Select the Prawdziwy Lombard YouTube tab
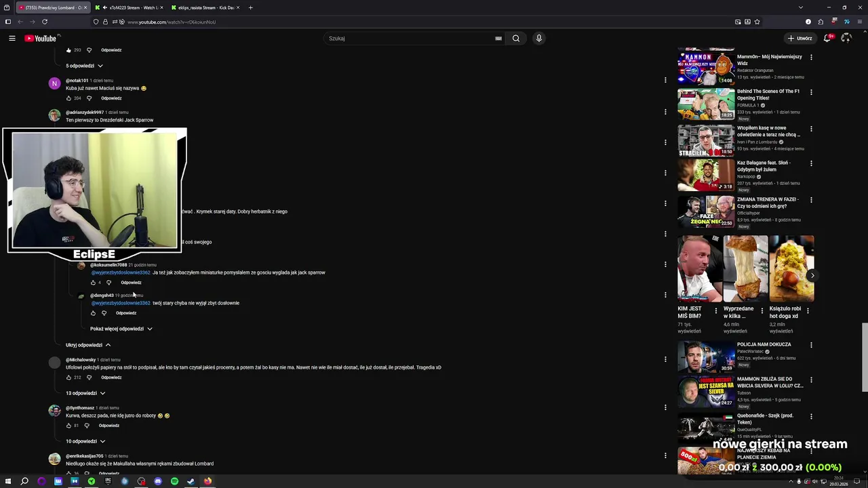This screenshot has width=868, height=488. click(x=52, y=7)
